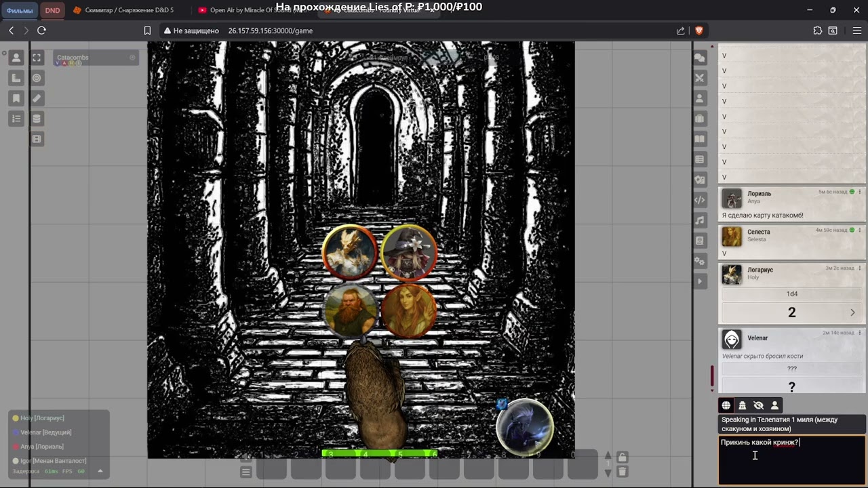This screenshot has height=488, width=868.
Task: Click Селеста's chat avatar thumbnail
Action: [x=732, y=237]
